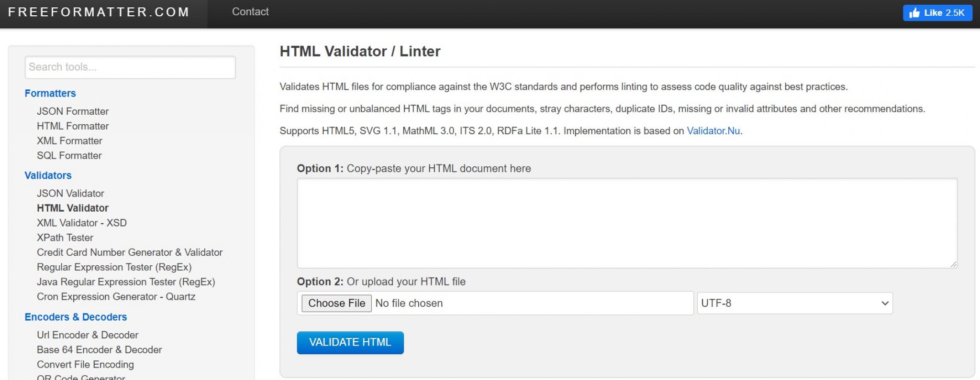Go to Url Encoder & Decoder
Viewport: 980px width, 380px height.
click(x=88, y=336)
